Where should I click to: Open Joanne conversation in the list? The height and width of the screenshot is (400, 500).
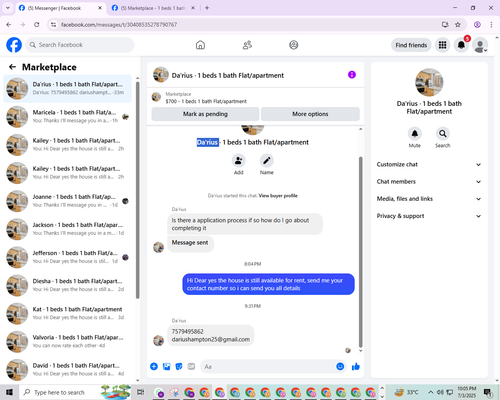point(67,201)
